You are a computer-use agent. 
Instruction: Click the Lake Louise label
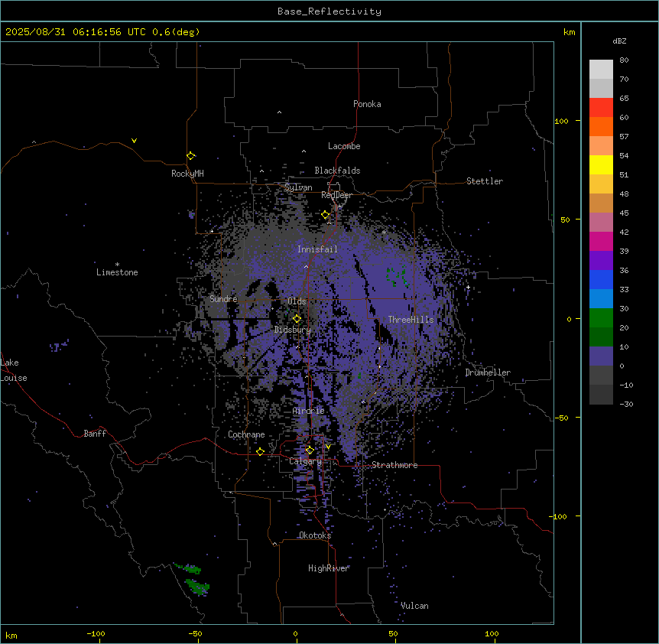point(12,370)
